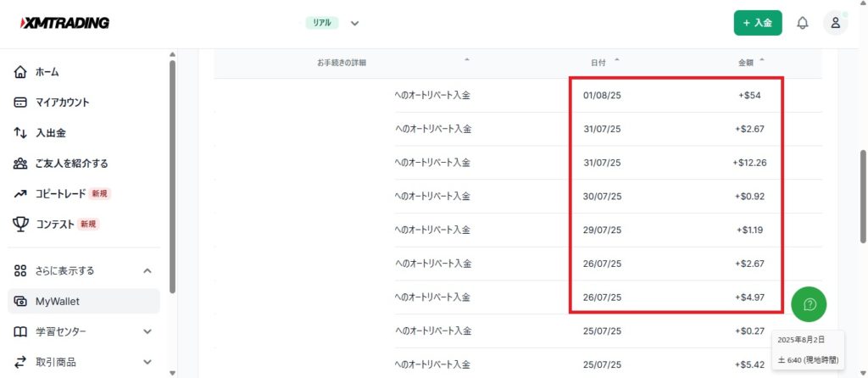Screen dimensions: 868x378
Task: Collapse the さらに表示する section
Action: pos(147,271)
